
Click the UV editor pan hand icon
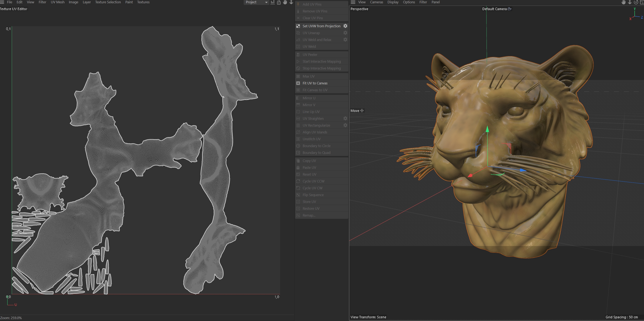coord(285,2)
